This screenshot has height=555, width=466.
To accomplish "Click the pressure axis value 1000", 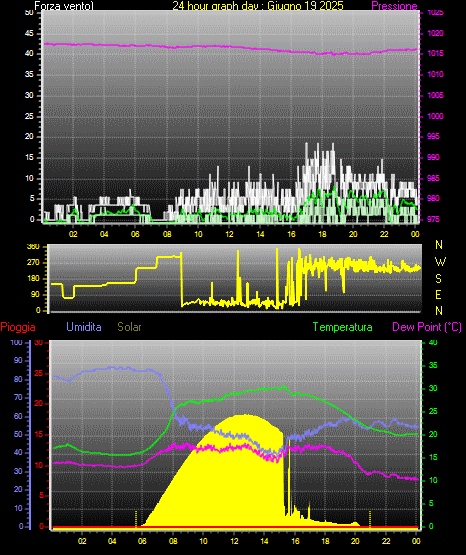I will 435,116.
